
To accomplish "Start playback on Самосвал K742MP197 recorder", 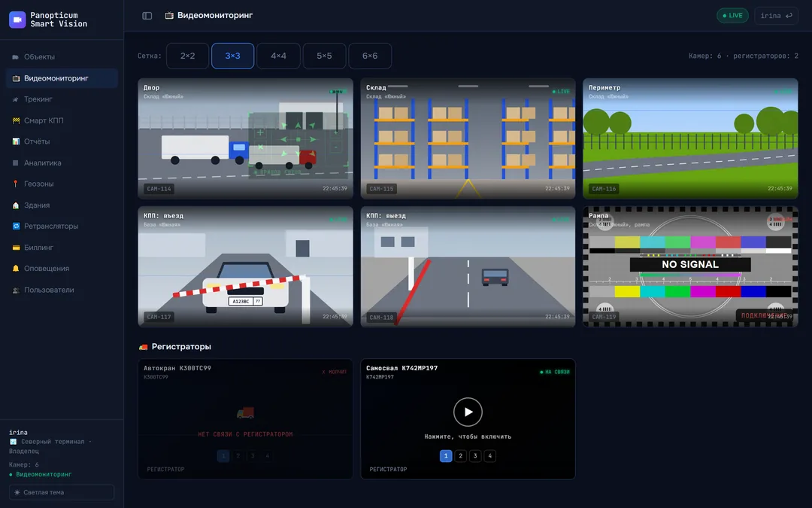I will point(468,412).
